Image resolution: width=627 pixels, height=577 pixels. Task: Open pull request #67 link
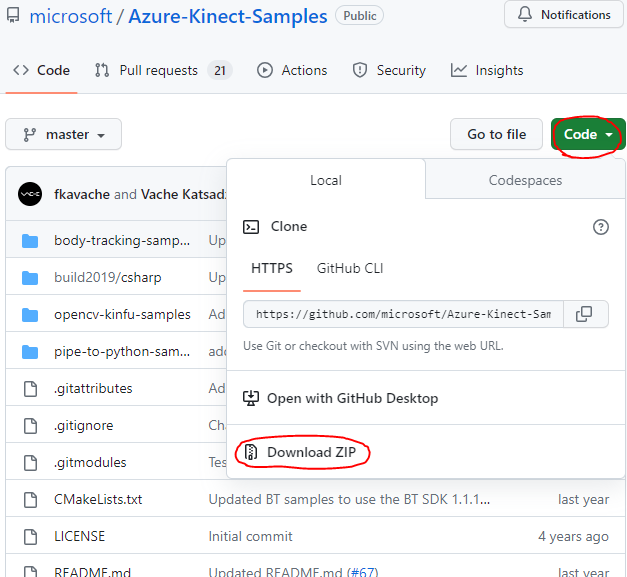pos(362,572)
